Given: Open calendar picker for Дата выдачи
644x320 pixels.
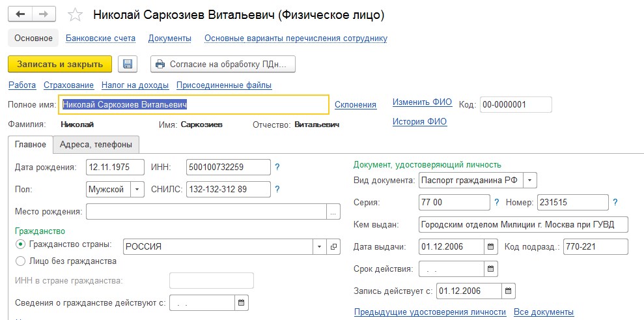Looking at the screenshot, I should (x=490, y=247).
